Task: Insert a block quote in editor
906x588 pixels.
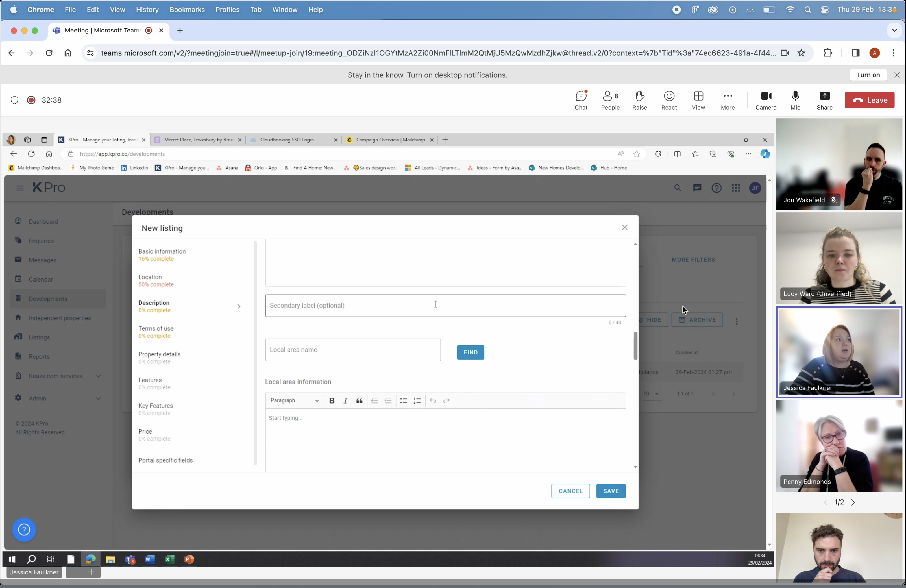Action: tap(359, 400)
